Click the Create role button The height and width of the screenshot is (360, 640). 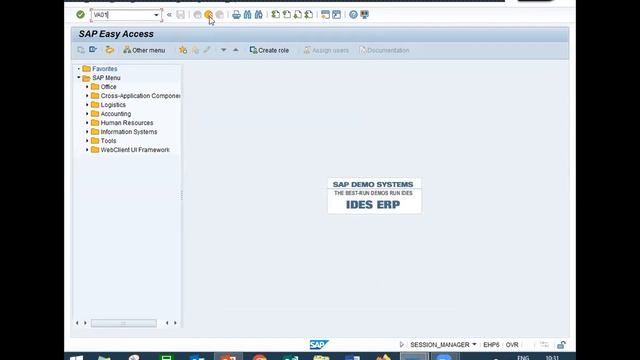269,50
